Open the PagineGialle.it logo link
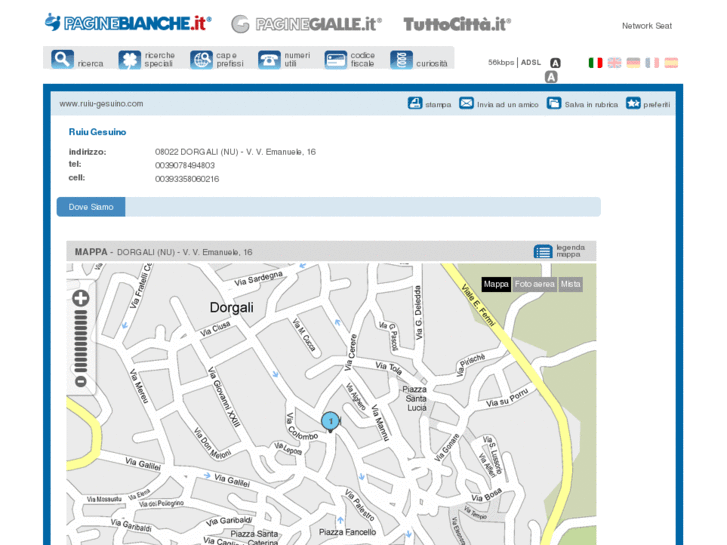Screen dimensions: 727x545 coord(306,24)
